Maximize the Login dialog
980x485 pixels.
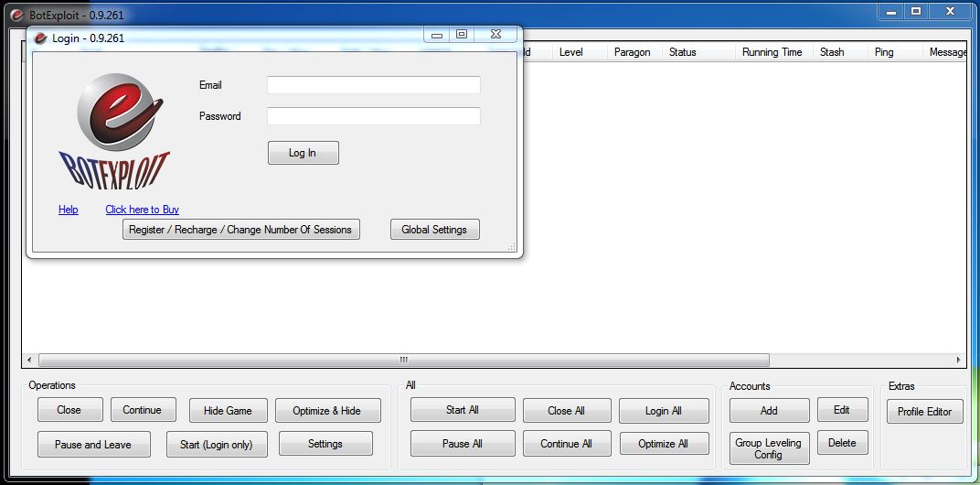pyautogui.click(x=462, y=35)
